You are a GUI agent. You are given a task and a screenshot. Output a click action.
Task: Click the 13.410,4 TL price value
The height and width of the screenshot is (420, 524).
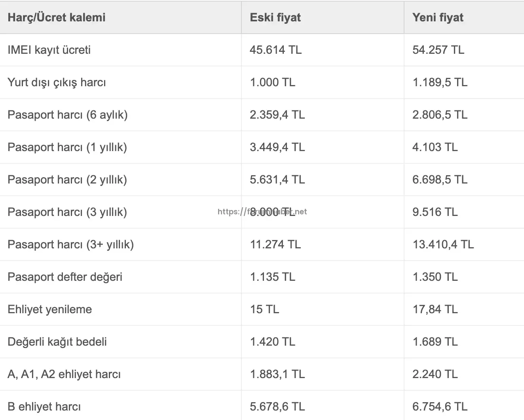click(443, 244)
